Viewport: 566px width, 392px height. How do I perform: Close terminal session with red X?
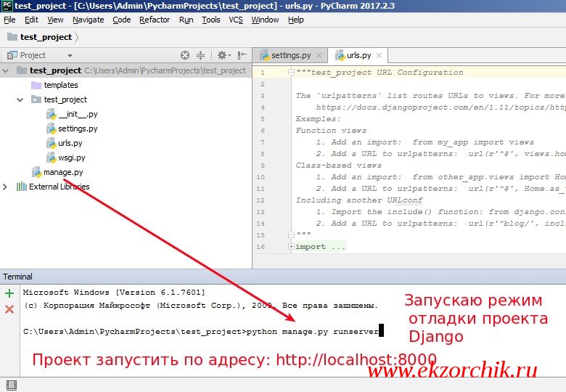[9, 309]
